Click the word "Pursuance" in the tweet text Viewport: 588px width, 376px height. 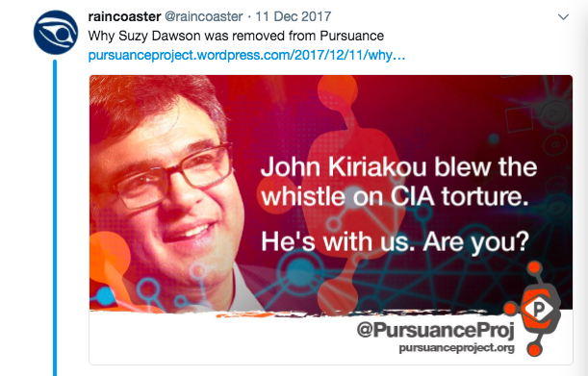351,36
